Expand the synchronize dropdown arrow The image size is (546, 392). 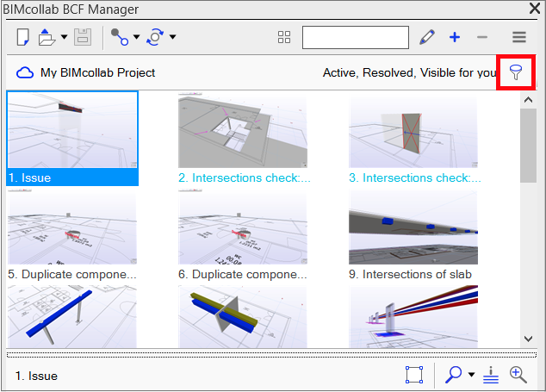point(173,36)
